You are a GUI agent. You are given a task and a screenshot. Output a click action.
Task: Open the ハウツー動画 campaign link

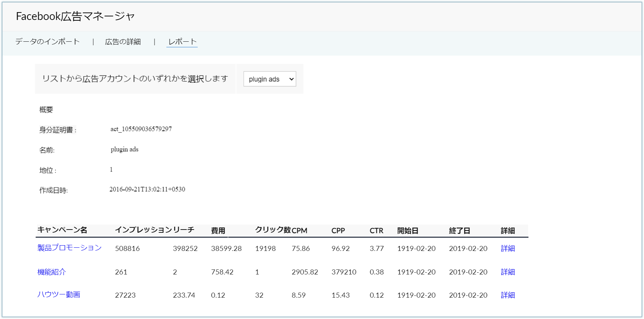click(59, 295)
